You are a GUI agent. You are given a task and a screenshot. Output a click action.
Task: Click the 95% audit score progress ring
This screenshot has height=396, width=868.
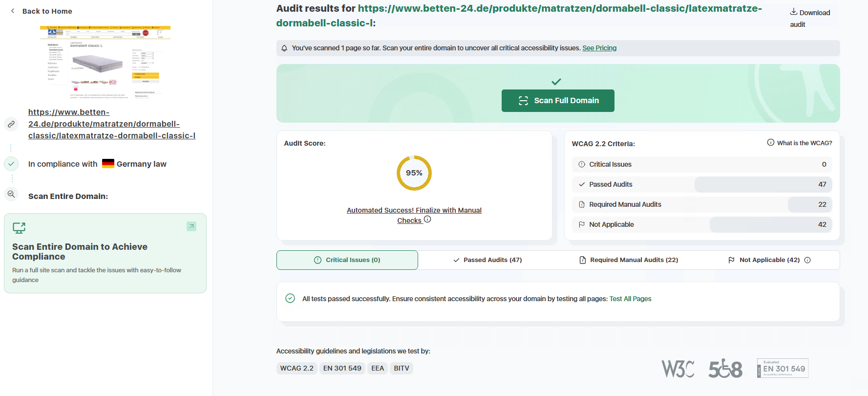pyautogui.click(x=414, y=173)
